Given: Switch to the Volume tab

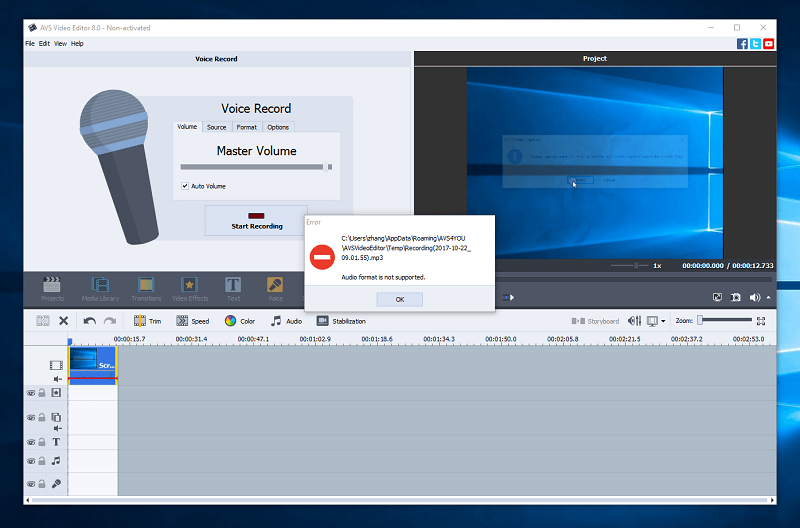Looking at the screenshot, I should [x=187, y=127].
